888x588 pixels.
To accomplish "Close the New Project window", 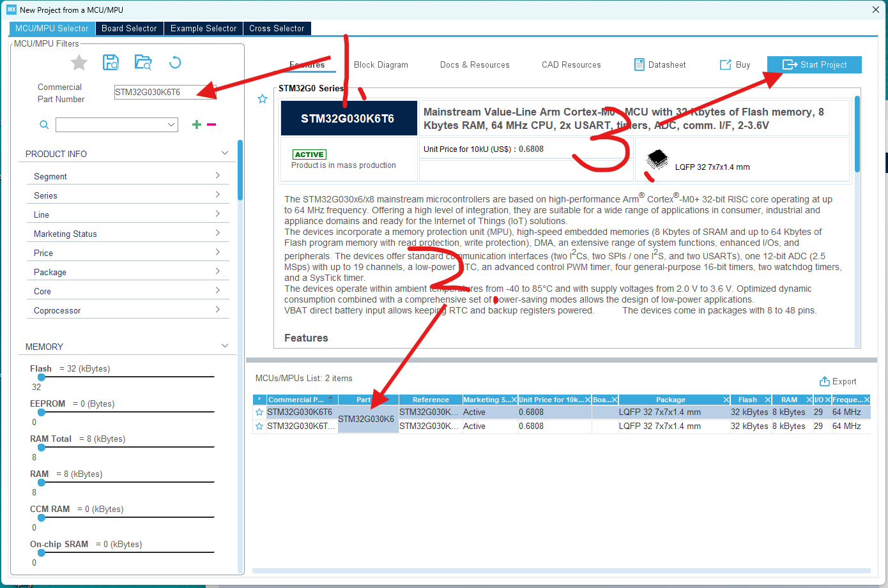I will [x=876, y=10].
